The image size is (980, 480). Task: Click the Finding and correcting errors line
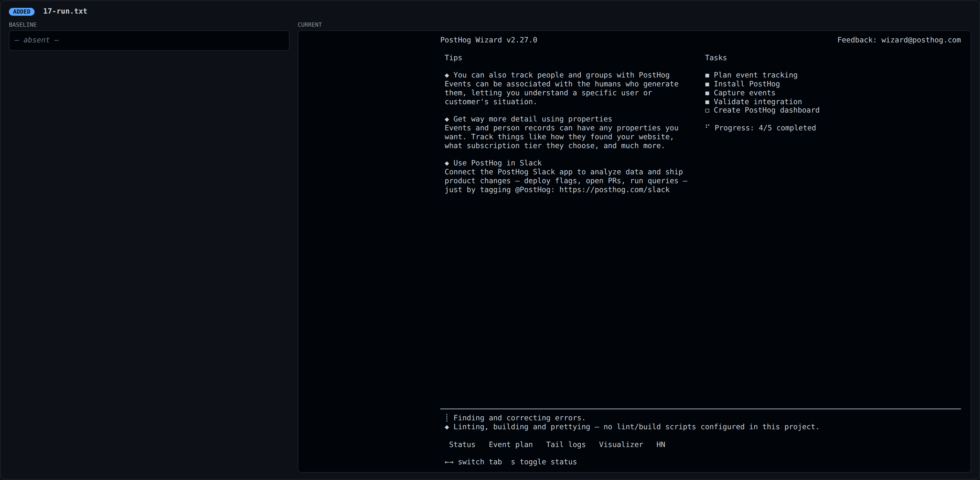tap(519, 418)
